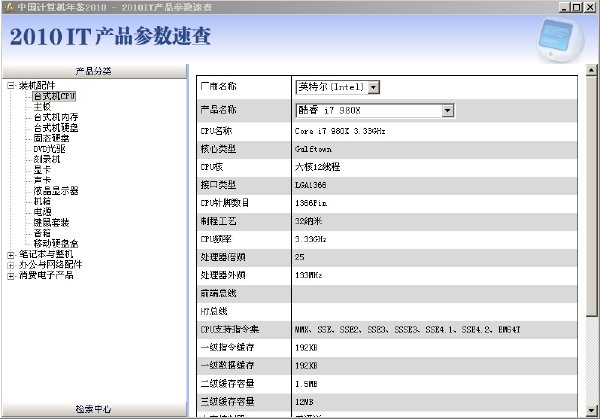Select 音箱 in the category tree
The width and height of the screenshot is (600, 419).
pos(42,233)
